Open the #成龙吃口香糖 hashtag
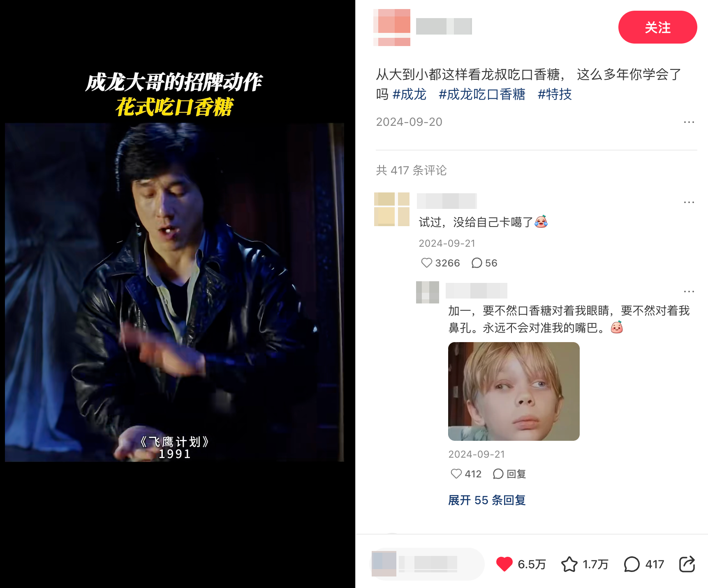 [x=482, y=94]
